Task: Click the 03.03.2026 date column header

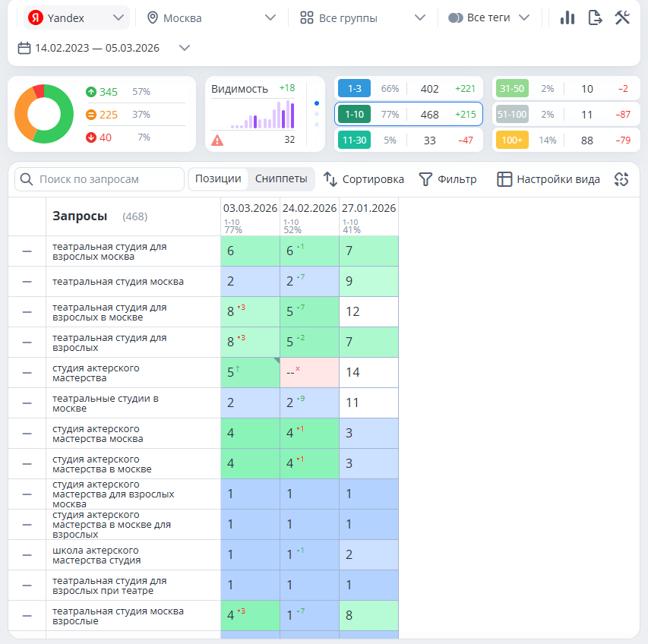Action: point(250,218)
